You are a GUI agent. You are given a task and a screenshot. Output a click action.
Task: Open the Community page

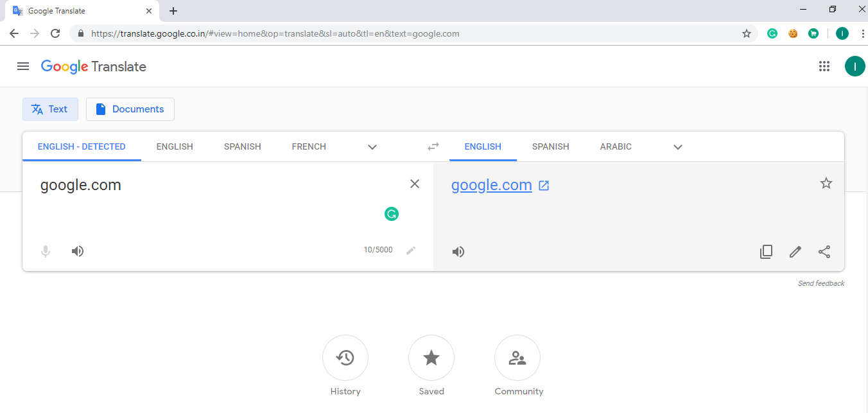(x=517, y=358)
